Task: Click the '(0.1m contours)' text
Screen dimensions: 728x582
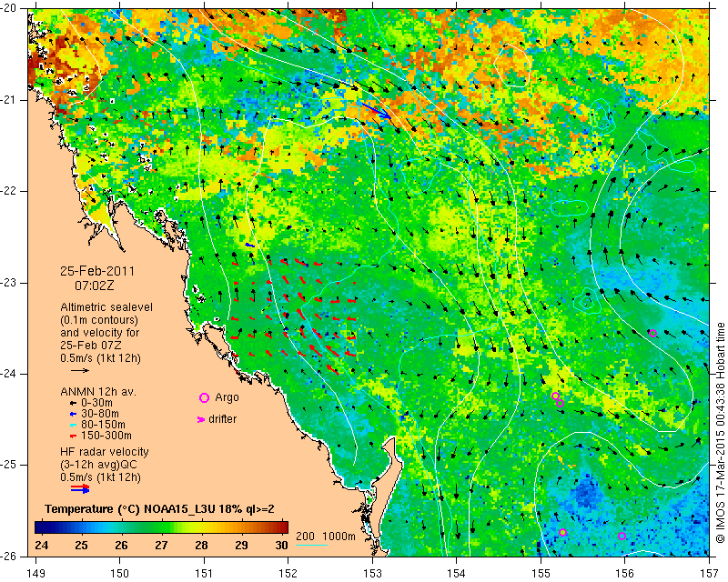Action: click(99, 320)
